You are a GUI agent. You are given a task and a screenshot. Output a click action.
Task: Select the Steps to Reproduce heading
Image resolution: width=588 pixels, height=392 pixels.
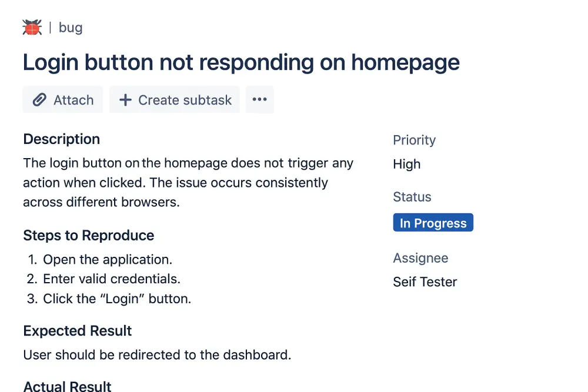point(89,236)
